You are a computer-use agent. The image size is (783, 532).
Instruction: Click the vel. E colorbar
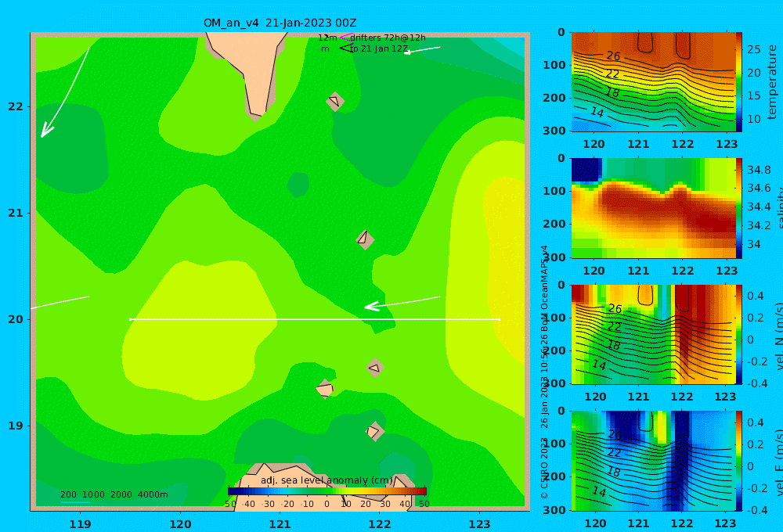739,461
